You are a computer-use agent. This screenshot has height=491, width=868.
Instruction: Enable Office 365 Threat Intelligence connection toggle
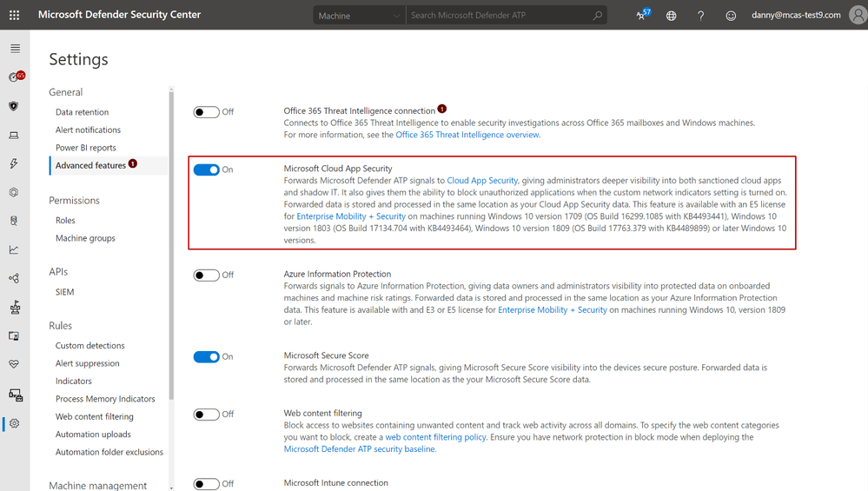pyautogui.click(x=207, y=112)
